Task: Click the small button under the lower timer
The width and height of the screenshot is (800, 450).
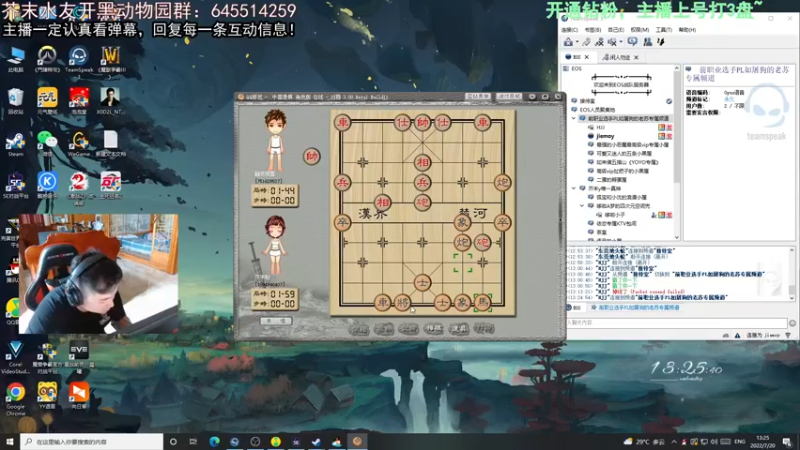Action: click(276, 321)
